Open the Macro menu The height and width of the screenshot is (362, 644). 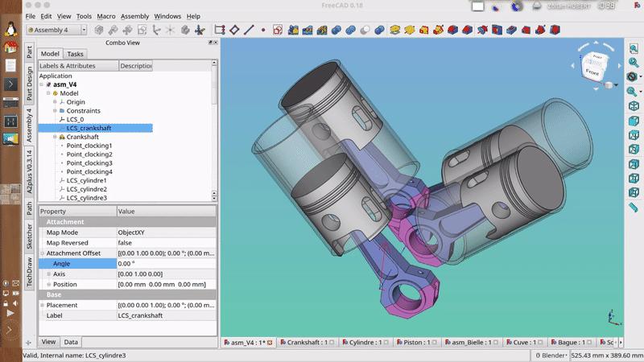[106, 16]
